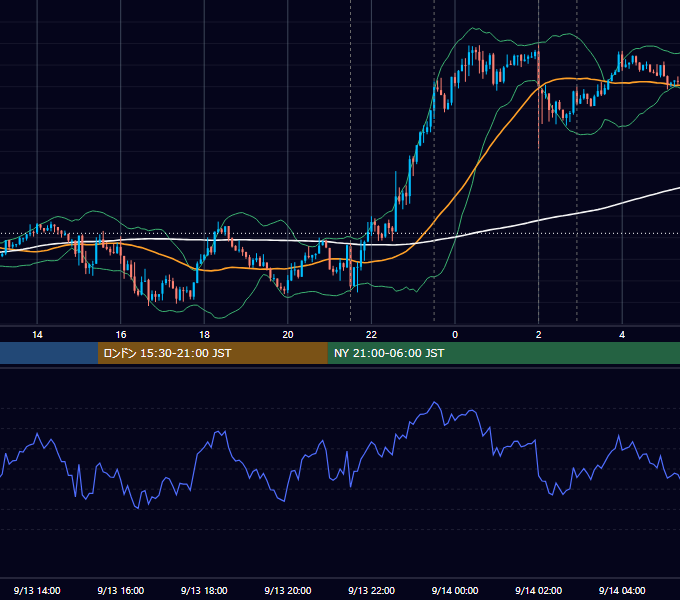Click the 9/13 20:00 date label
The image size is (680, 600).
(x=288, y=590)
